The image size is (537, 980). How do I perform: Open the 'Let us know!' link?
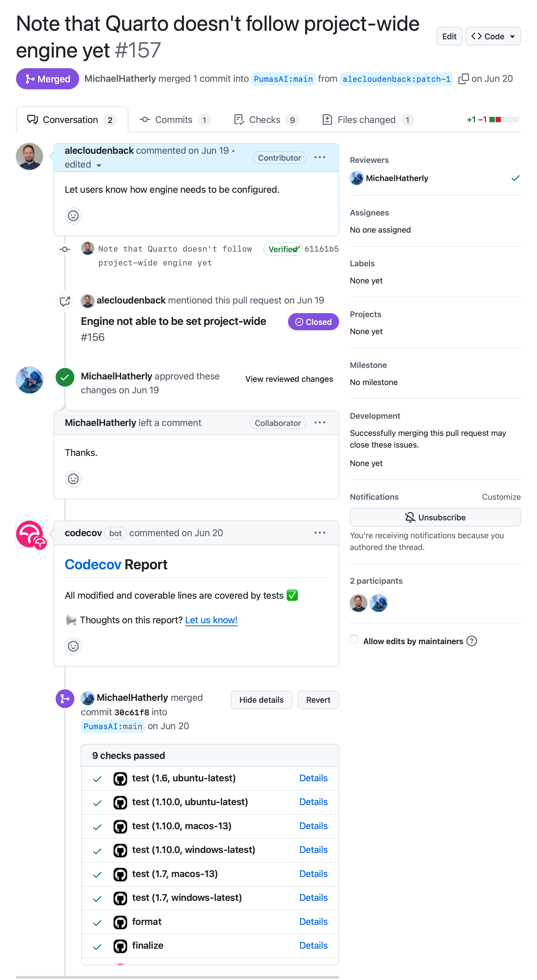click(211, 620)
